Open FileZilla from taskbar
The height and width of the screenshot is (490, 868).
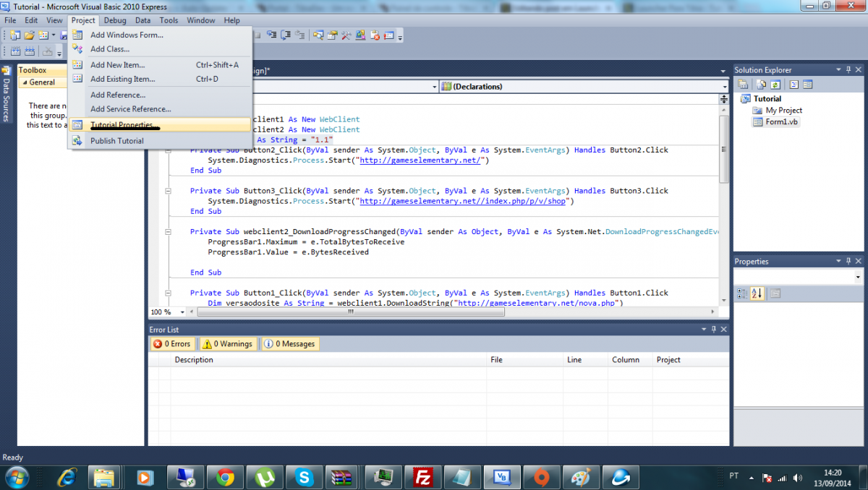pyautogui.click(x=422, y=477)
